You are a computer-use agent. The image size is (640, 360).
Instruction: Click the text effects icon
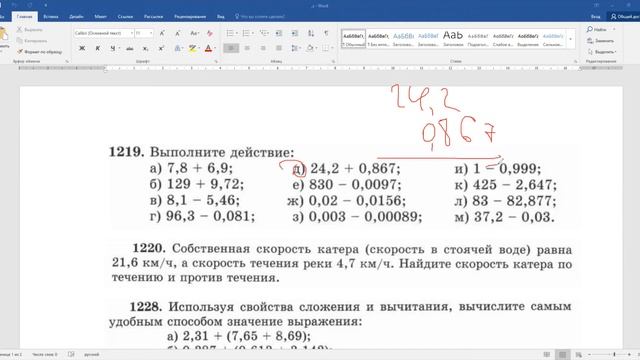[x=177, y=48]
